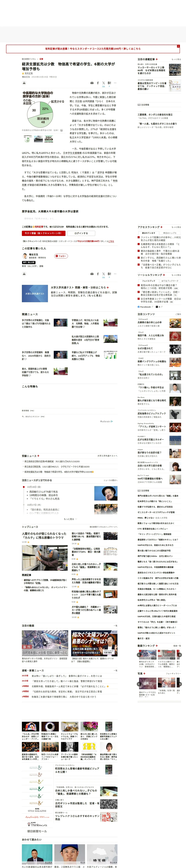Image resolution: width=186 pixels, height=868 pixels.
Task: Open 一覧 link beside 注目の動画
Action: [x=115, y=626]
